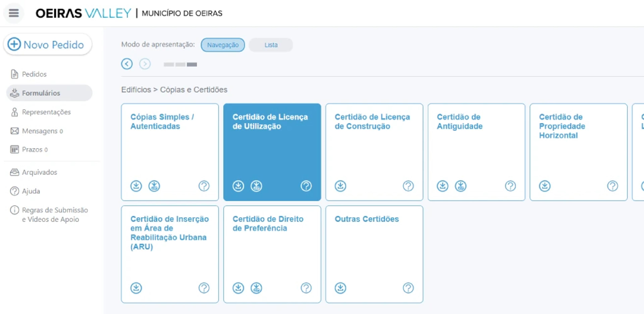This screenshot has width=644, height=314.
Task: Open Arquivados in the sidebar
Action: coord(34,172)
